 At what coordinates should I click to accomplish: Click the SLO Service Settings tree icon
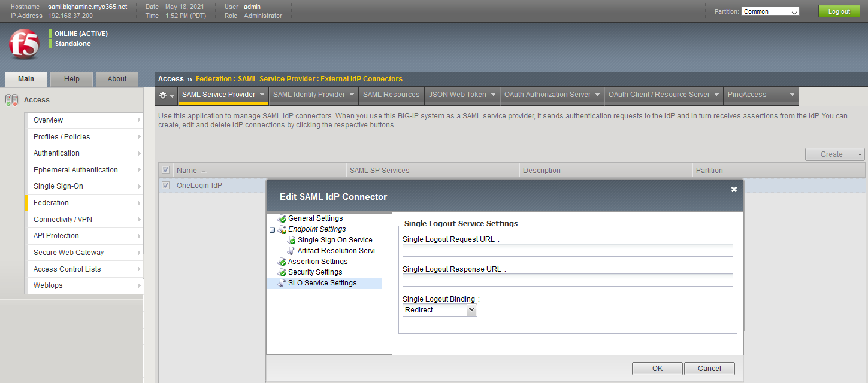click(x=282, y=283)
